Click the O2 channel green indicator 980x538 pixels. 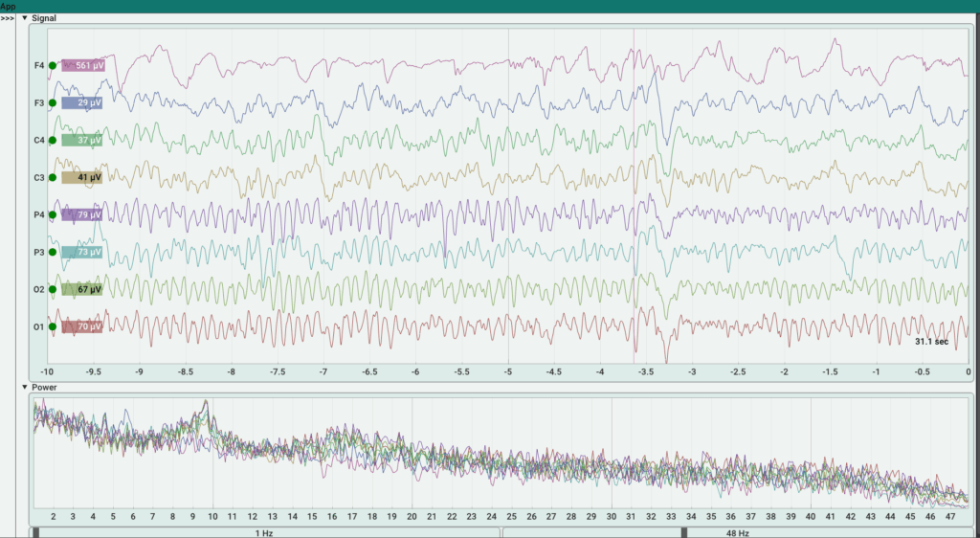pos(53,289)
